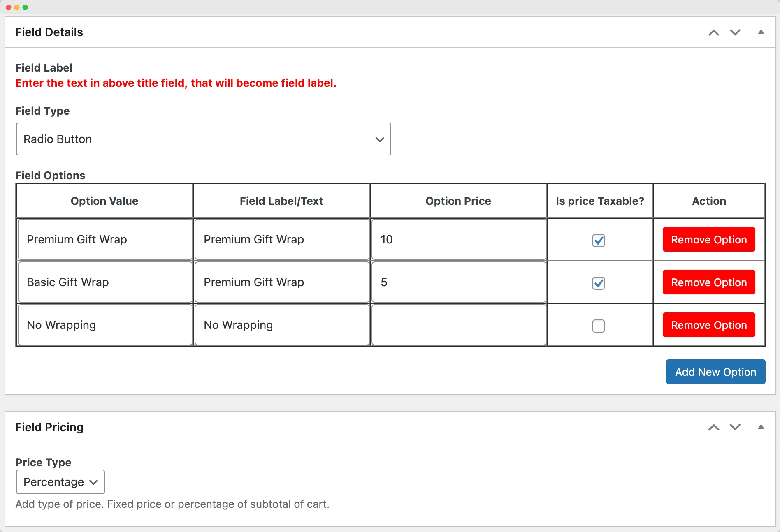Move Field Details panel up
Screen dimensions: 780x532
point(714,32)
